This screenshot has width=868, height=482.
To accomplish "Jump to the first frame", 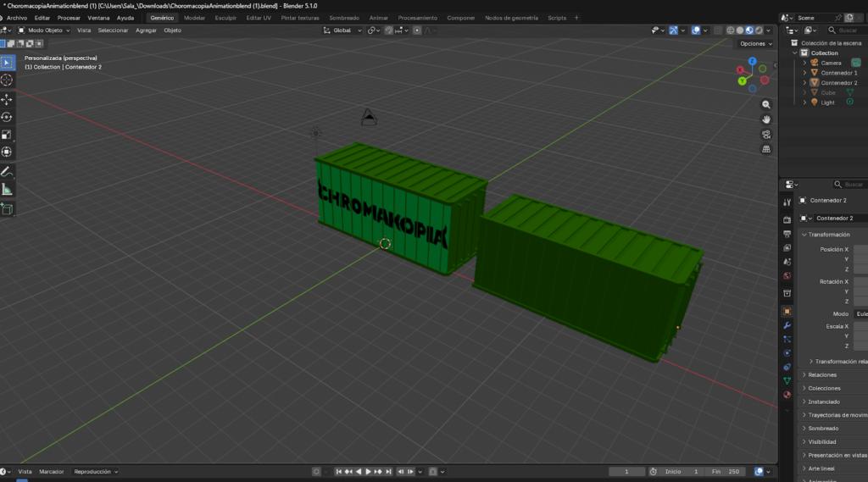I will (x=338, y=472).
